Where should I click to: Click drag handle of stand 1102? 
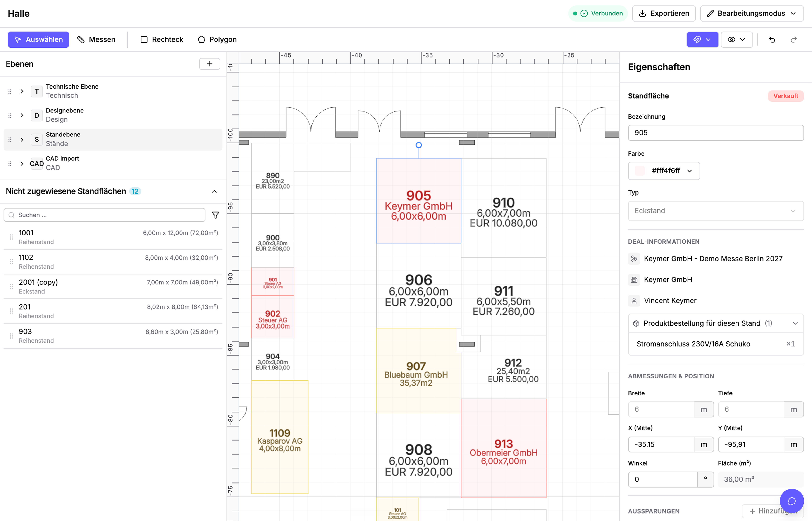tap(11, 262)
